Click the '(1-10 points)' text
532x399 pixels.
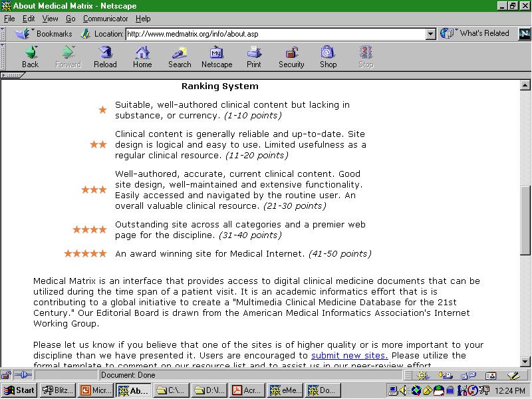pos(253,115)
